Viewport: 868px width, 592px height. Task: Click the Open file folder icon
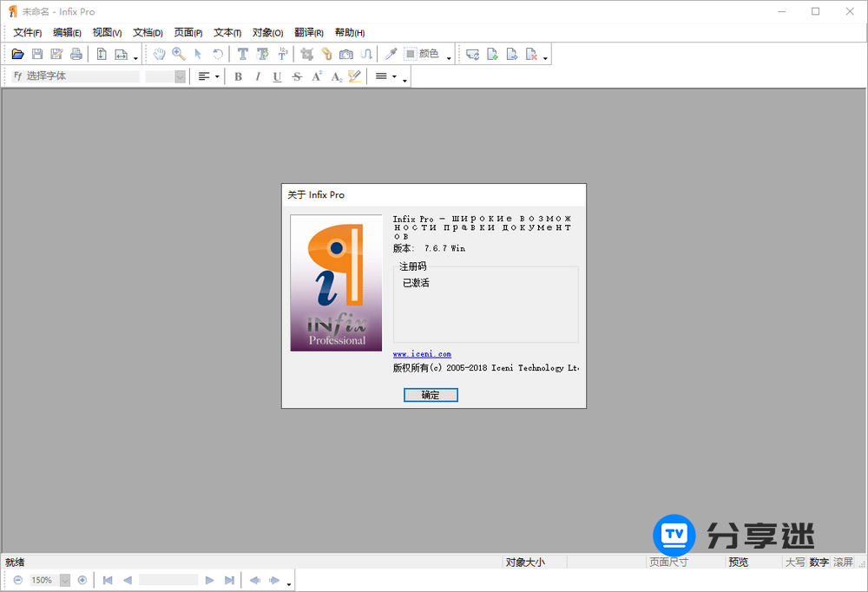click(17, 54)
